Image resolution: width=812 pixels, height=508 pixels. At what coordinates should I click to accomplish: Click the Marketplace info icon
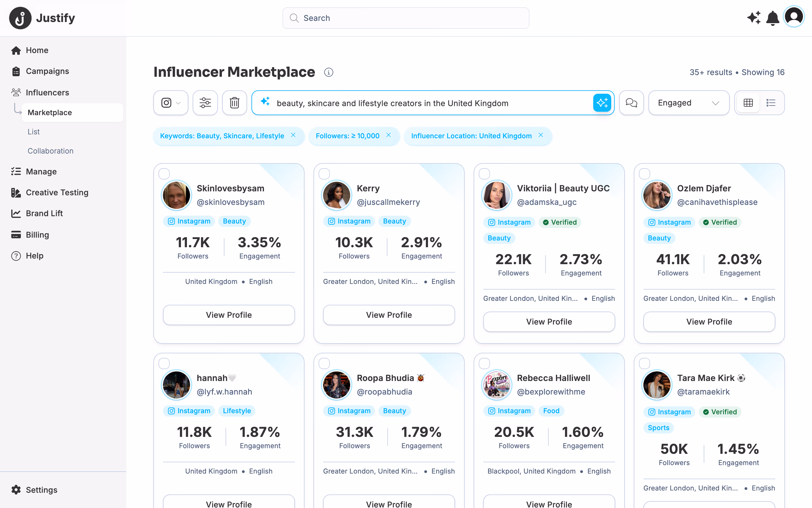(x=328, y=72)
